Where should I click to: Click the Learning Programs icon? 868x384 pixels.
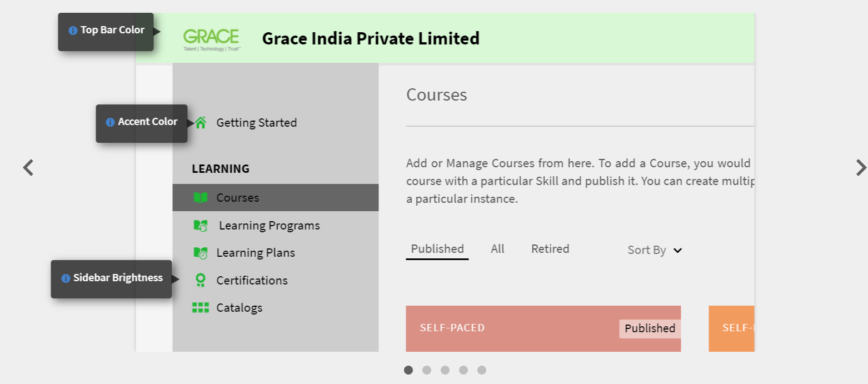(x=201, y=226)
